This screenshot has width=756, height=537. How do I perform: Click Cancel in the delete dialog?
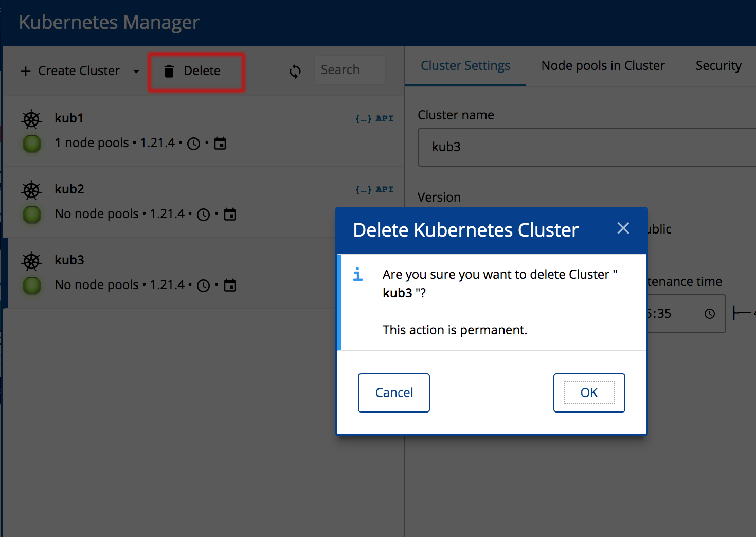point(394,393)
